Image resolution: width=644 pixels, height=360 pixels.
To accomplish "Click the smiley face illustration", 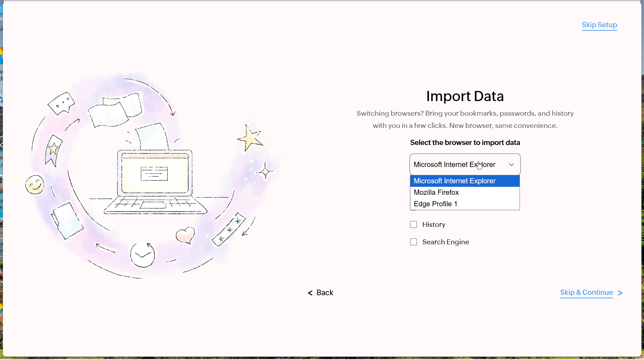I will coord(35,184).
